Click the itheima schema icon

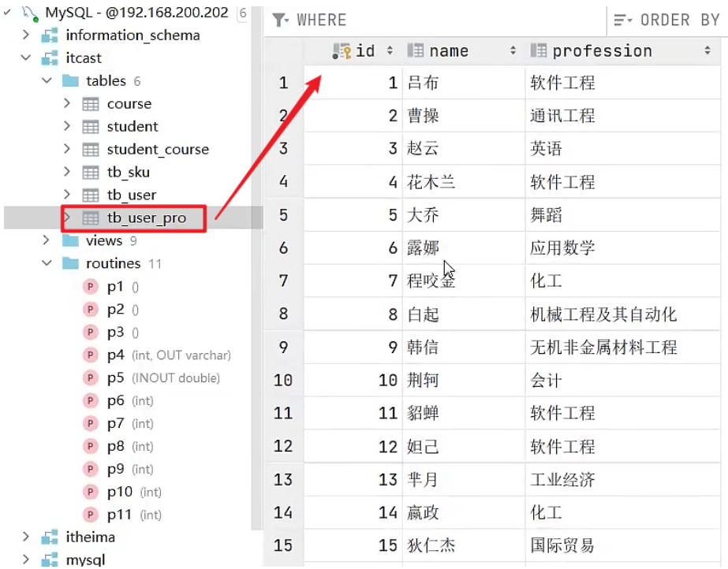pos(50,537)
